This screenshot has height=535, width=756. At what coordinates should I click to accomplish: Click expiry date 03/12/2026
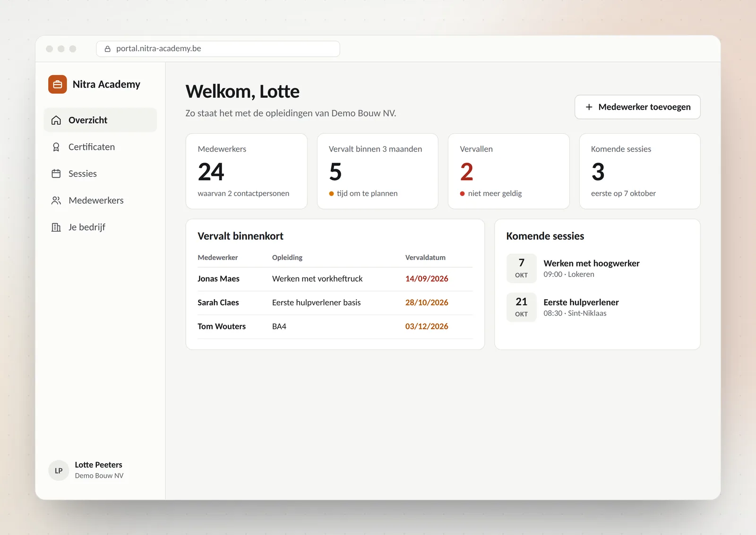point(427,327)
